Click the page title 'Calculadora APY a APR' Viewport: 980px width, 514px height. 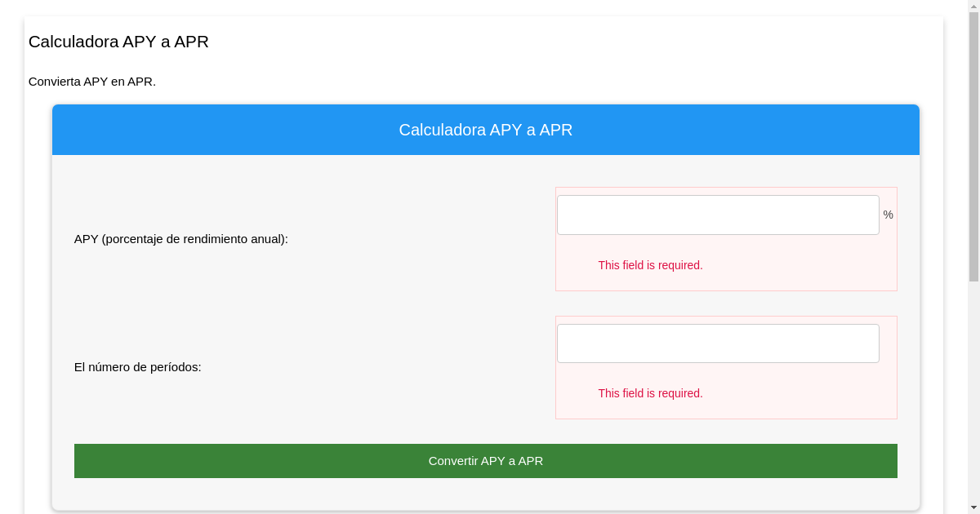(x=118, y=42)
